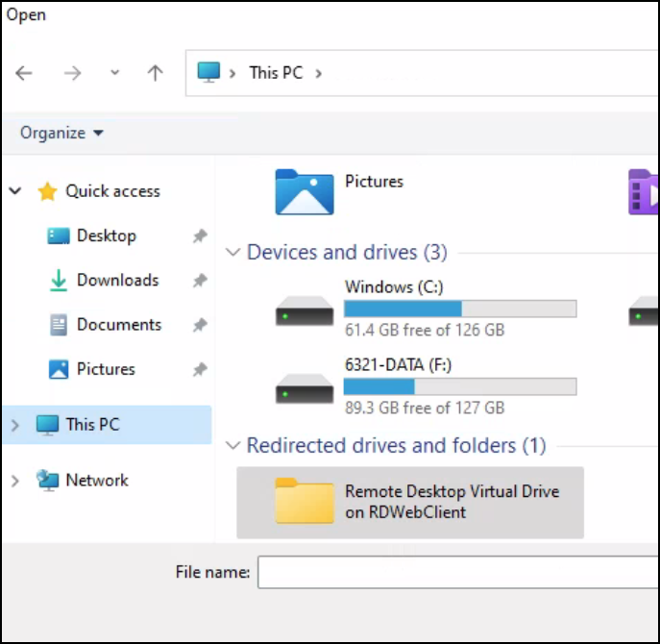This screenshot has width=660, height=644.
Task: Collapse Redirected drives and folders group
Action: click(233, 446)
